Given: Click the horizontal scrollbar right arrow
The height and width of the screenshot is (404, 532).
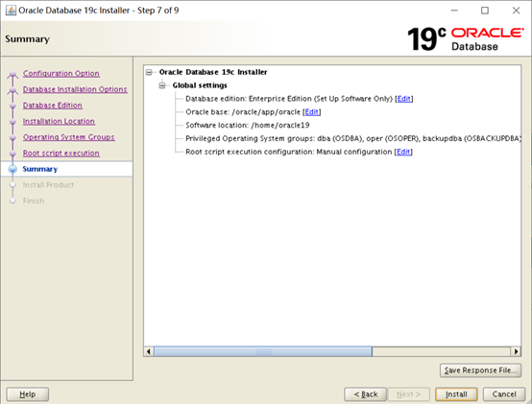Looking at the screenshot, I should 516,351.
